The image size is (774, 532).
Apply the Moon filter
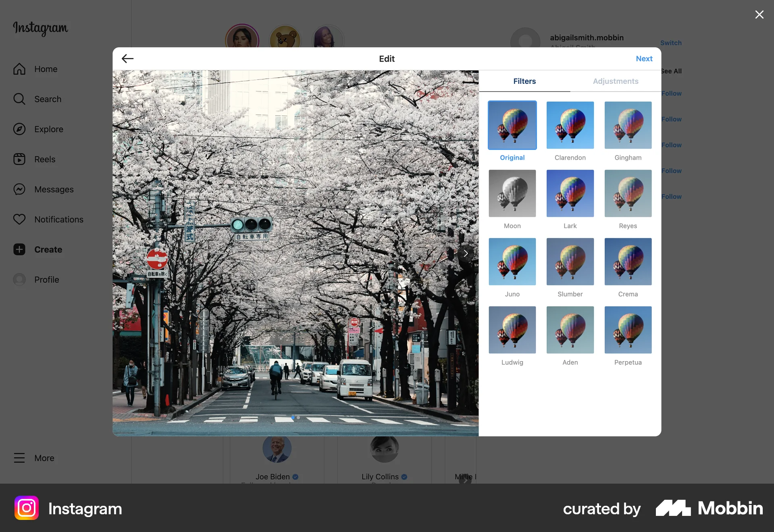point(512,193)
